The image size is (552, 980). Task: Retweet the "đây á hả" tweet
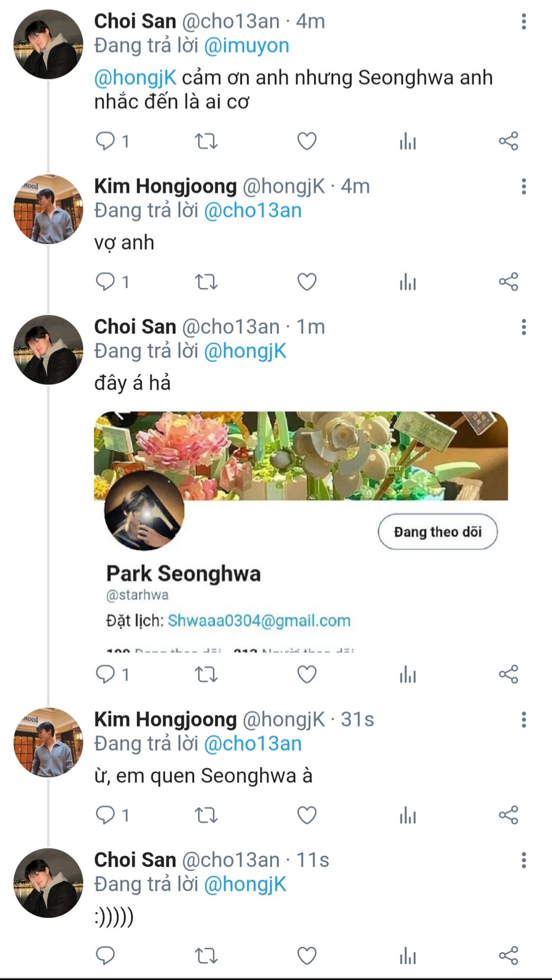(x=206, y=674)
